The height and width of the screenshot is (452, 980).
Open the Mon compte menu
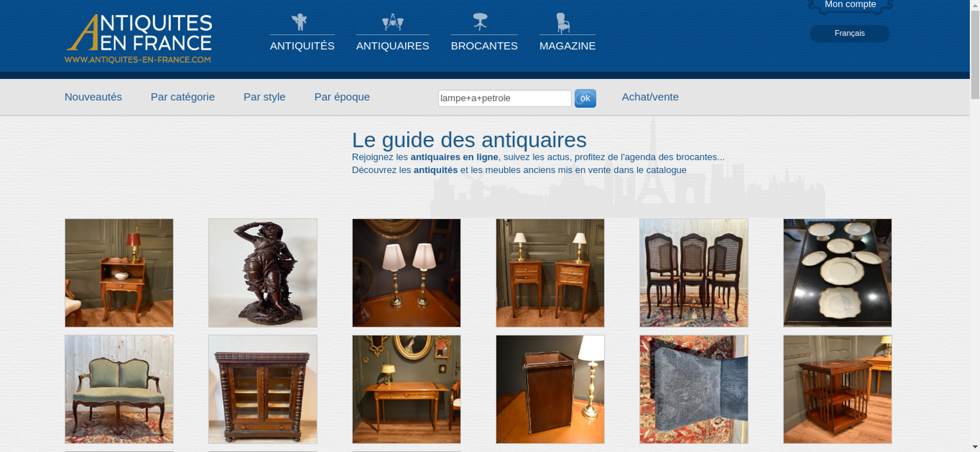pos(850,5)
